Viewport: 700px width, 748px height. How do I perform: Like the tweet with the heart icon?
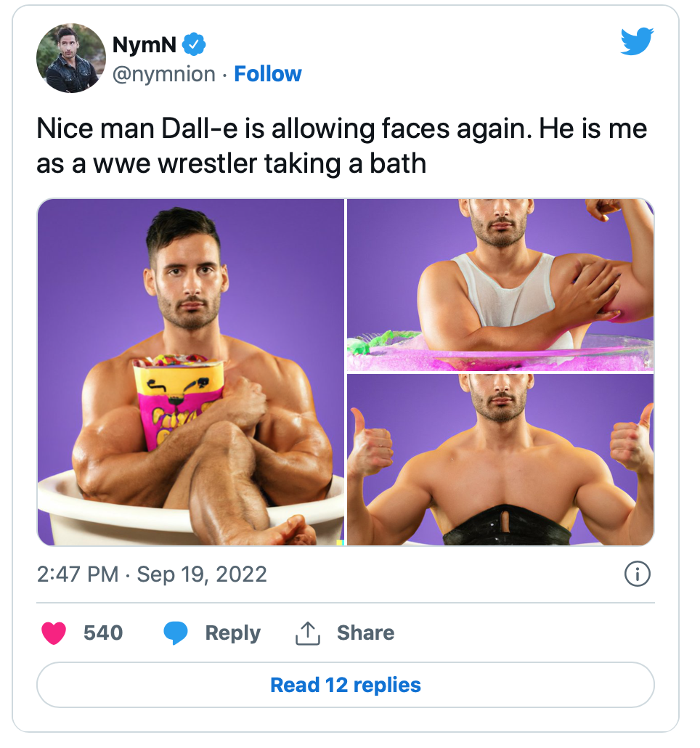point(54,633)
